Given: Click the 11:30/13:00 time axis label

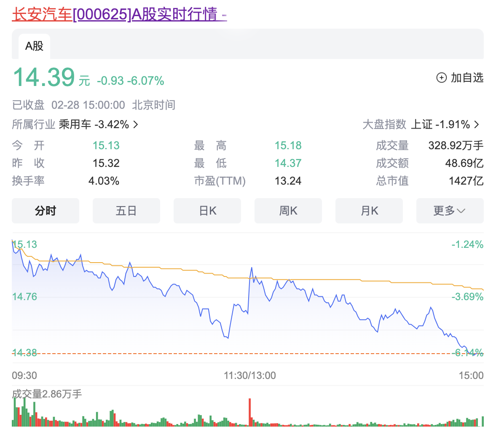Looking at the screenshot, I should pyautogui.click(x=250, y=376).
